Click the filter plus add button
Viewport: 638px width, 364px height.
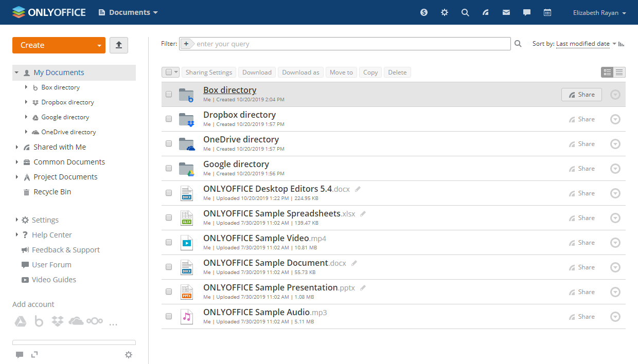[187, 44]
